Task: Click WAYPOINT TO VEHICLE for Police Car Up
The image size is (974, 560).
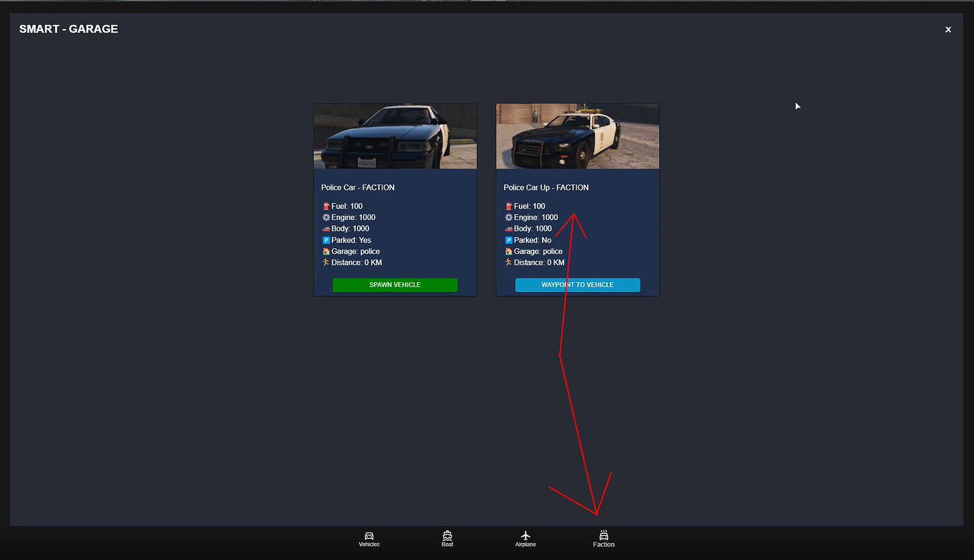Action: coord(577,284)
